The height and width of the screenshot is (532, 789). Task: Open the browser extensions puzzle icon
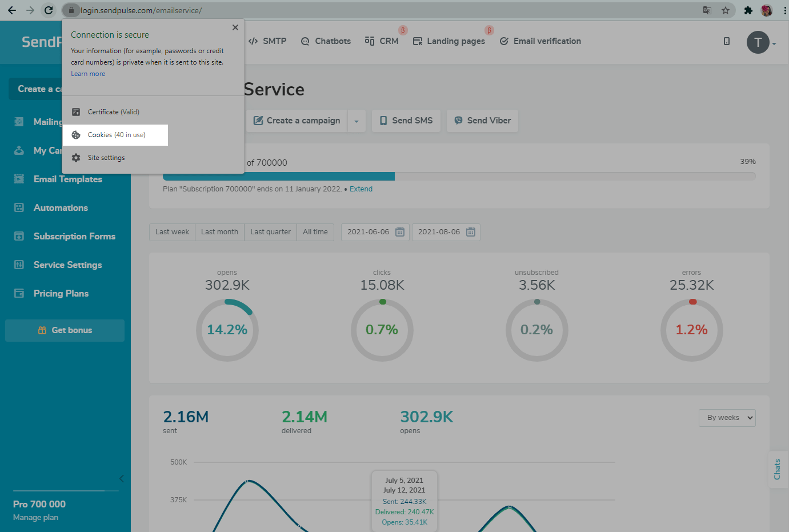coord(748,10)
